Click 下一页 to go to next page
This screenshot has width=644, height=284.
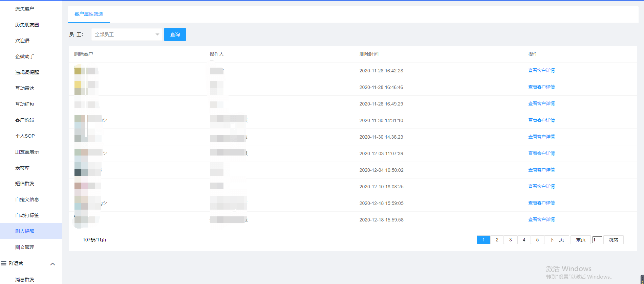(x=556, y=240)
